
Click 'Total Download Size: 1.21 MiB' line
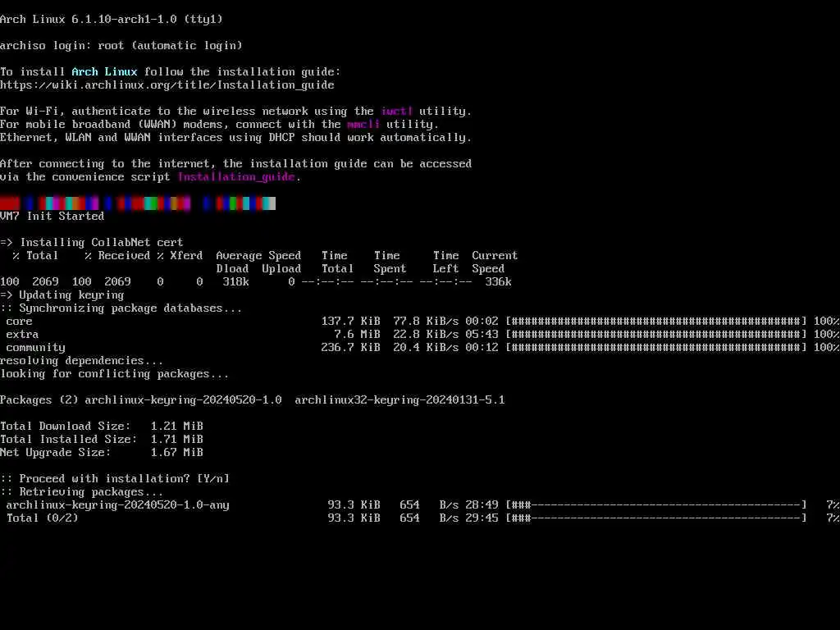[x=102, y=427]
